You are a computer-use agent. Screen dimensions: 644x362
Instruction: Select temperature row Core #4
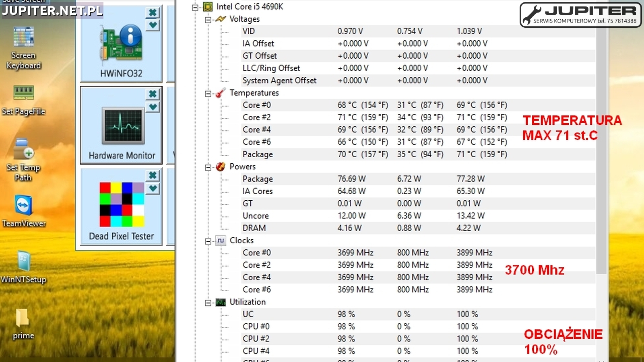tap(418, 130)
